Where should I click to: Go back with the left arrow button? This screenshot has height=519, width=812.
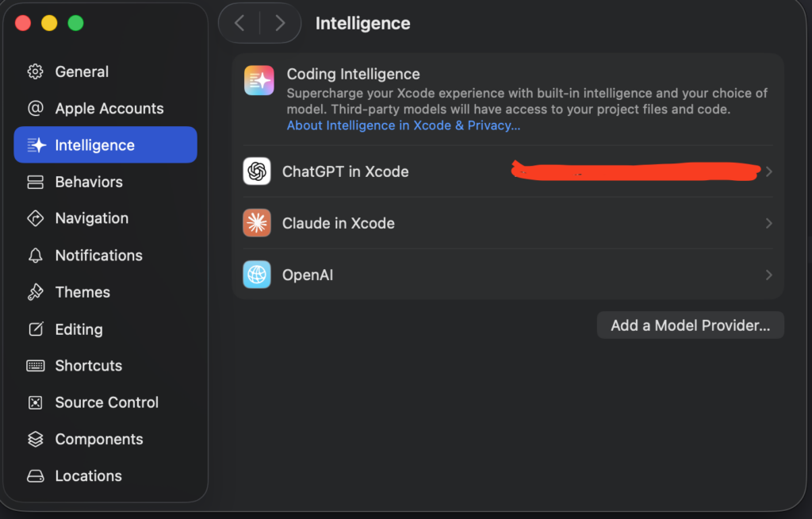pyautogui.click(x=239, y=23)
